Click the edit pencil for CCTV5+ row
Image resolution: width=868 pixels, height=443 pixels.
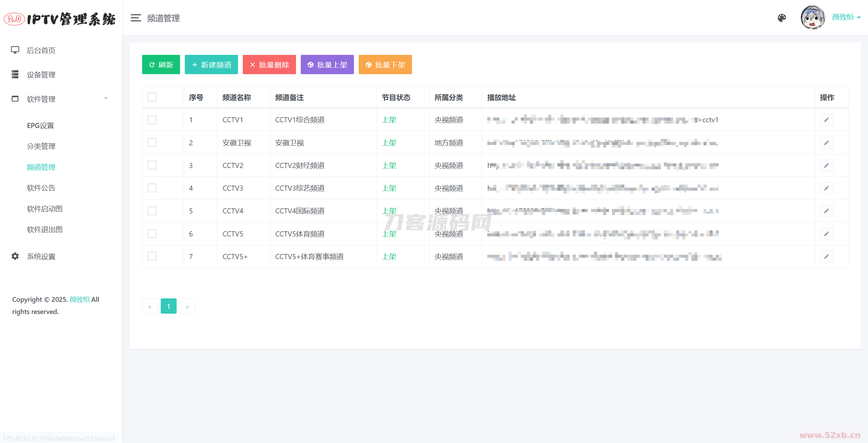(826, 257)
